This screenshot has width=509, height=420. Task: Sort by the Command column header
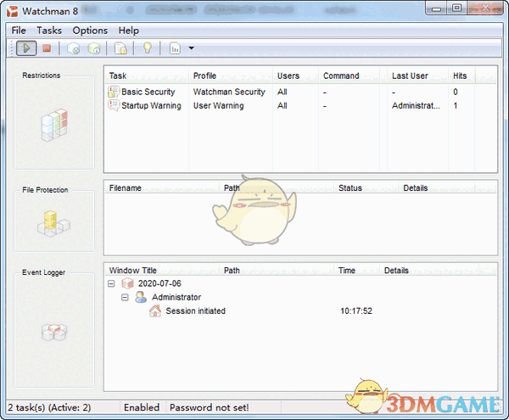[x=349, y=76]
